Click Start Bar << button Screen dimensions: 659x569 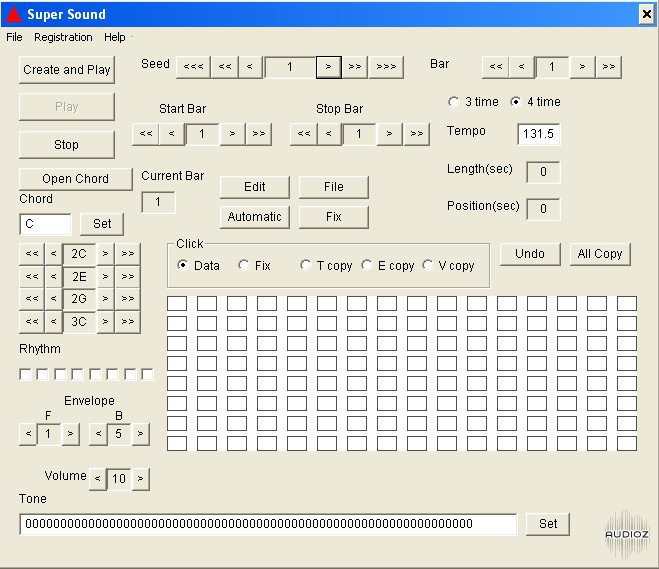click(x=146, y=134)
